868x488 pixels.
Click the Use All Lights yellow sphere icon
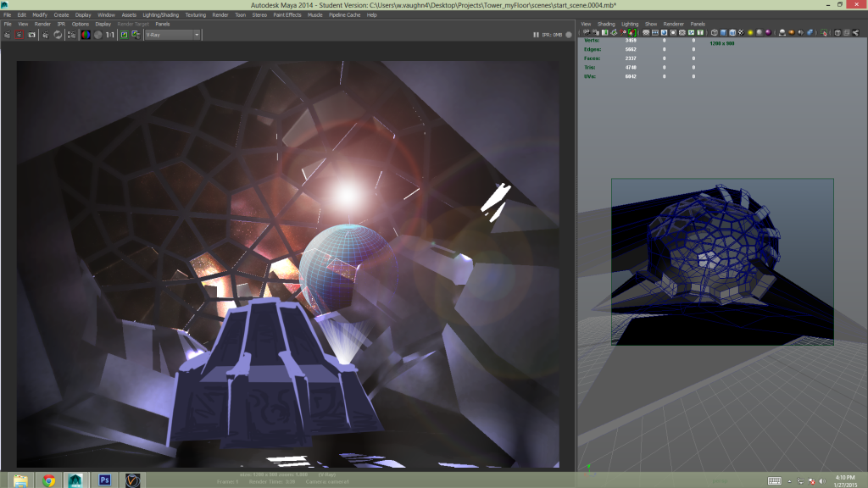pyautogui.click(x=750, y=33)
